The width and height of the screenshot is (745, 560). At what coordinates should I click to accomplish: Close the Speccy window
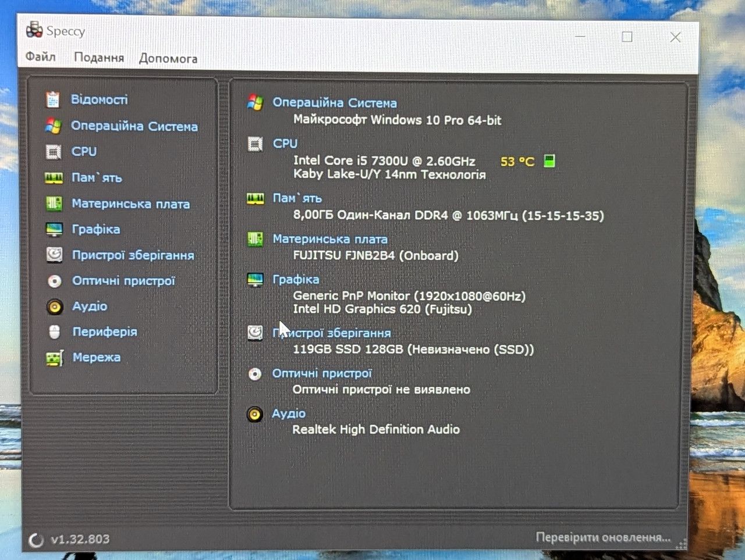675,37
